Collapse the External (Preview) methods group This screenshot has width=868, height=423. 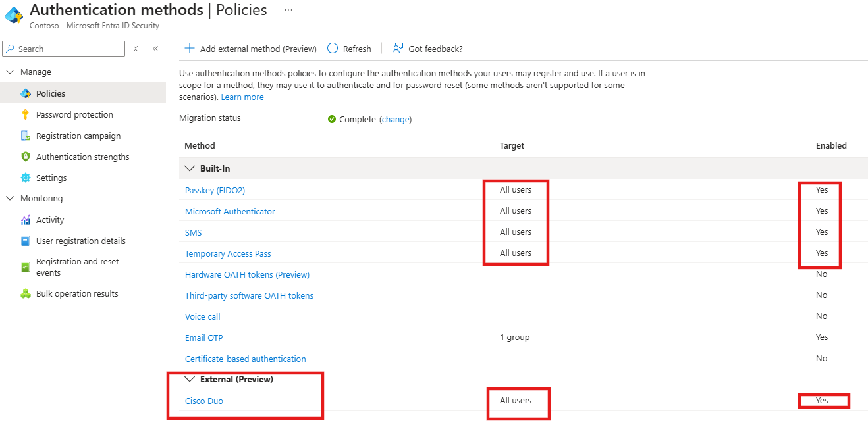pos(190,379)
